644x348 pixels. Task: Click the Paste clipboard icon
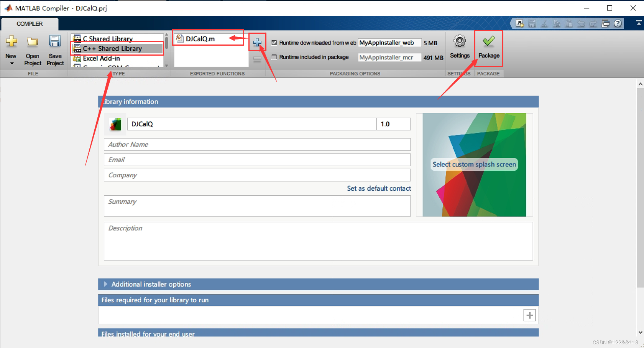point(569,24)
